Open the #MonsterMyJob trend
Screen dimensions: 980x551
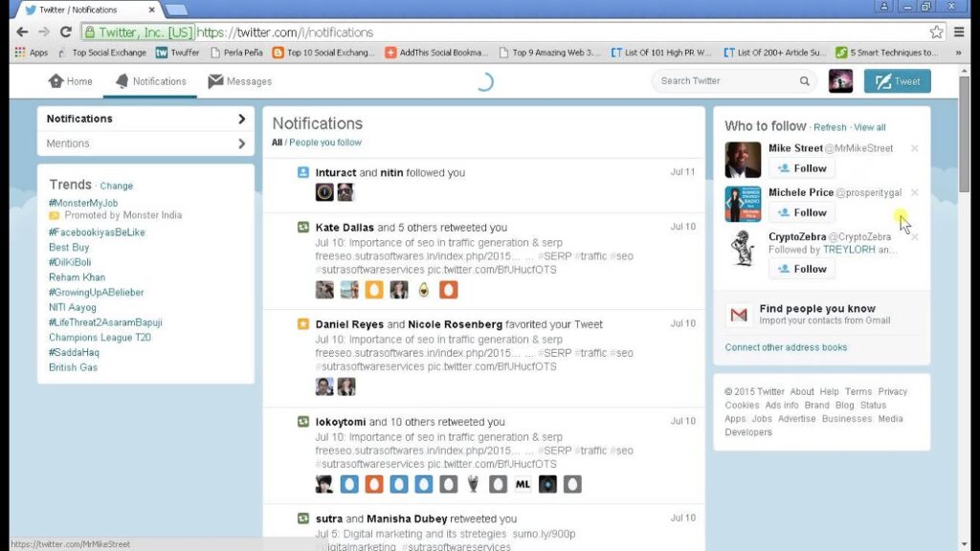tap(83, 203)
